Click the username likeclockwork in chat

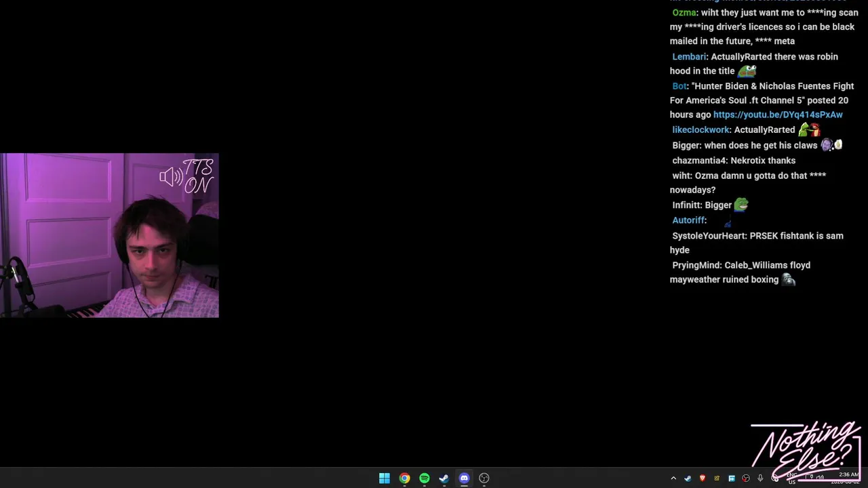click(701, 129)
